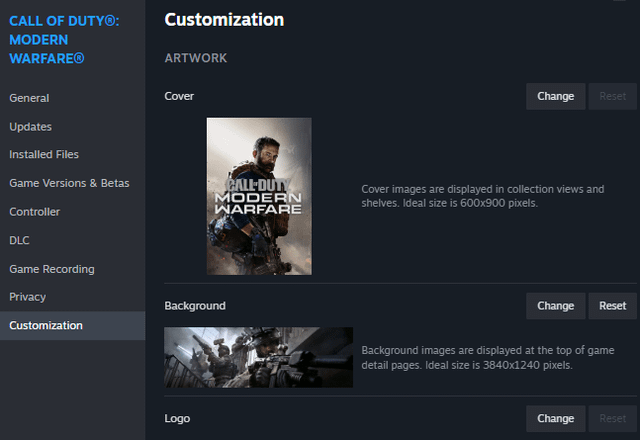Image resolution: width=640 pixels, height=440 pixels.
Task: Change the Background artwork
Action: pyautogui.click(x=556, y=306)
